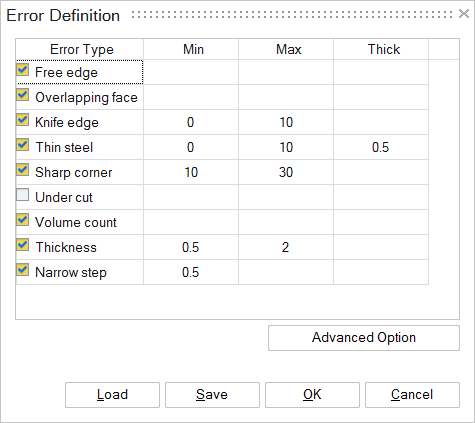The height and width of the screenshot is (423, 475).
Task: Uncheck the Free edge checkbox
Action: point(23,70)
